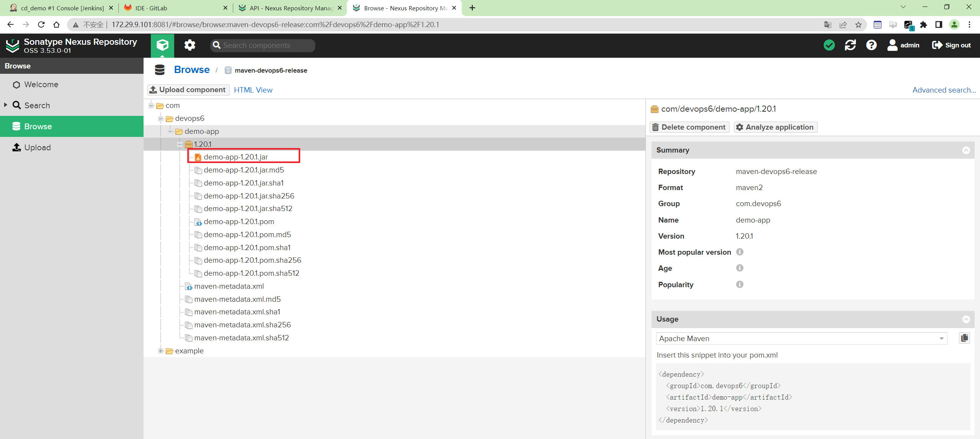
Task: Click the database icon beside Browse heading
Action: 160,70
